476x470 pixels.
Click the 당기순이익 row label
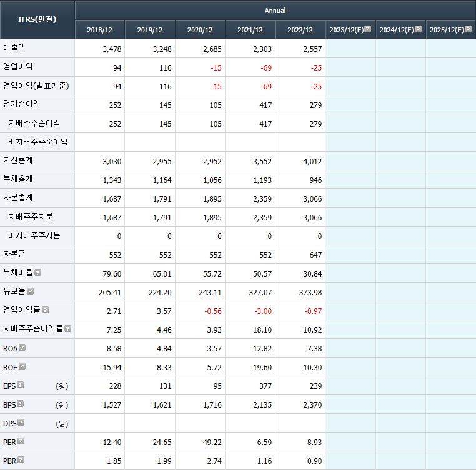22,104
